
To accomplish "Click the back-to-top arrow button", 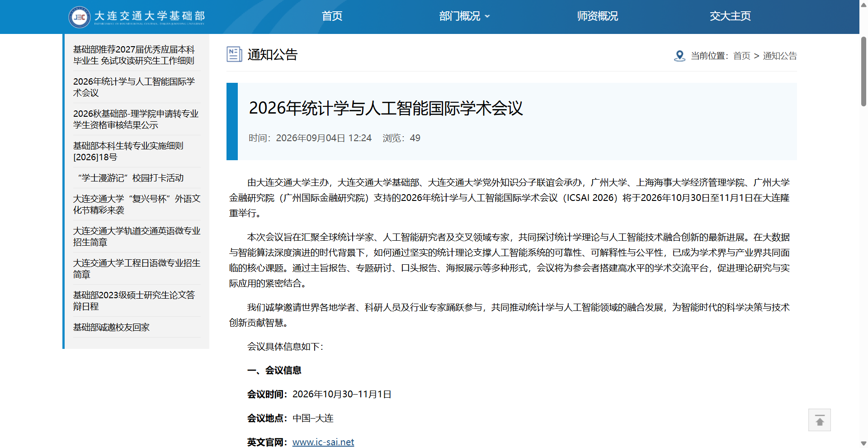I will click(820, 420).
